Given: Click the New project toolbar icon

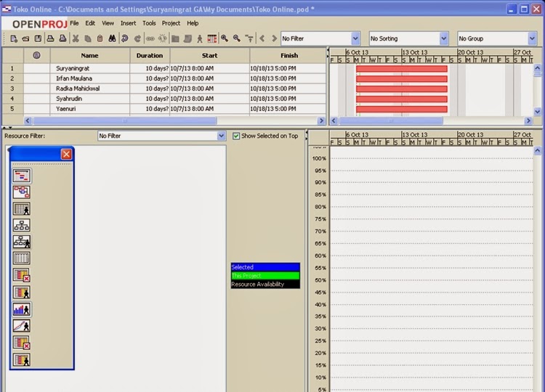Looking at the screenshot, I should coord(14,38).
